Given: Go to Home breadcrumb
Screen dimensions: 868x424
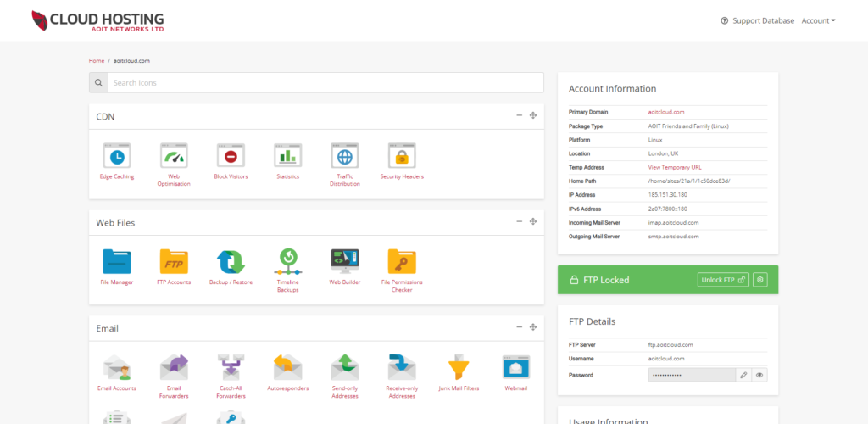Looking at the screenshot, I should (x=97, y=60).
